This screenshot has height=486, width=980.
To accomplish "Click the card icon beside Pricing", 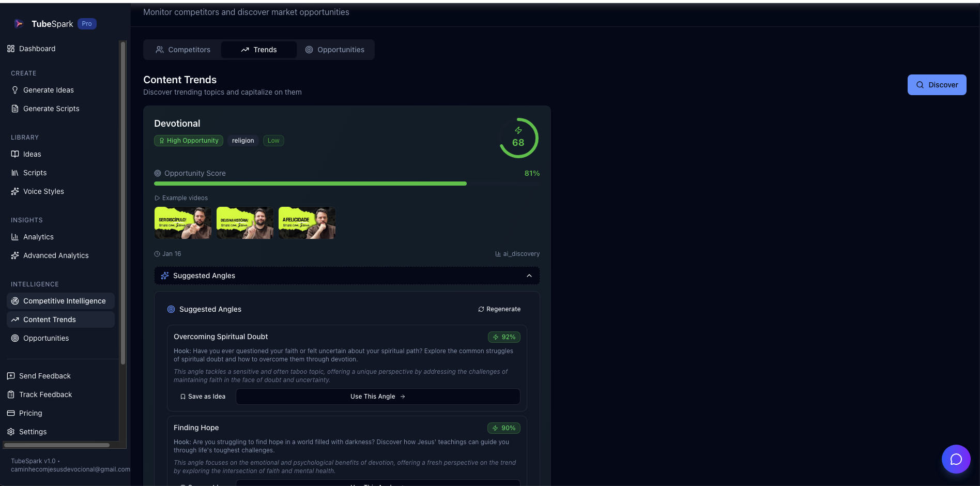I will click(11, 413).
